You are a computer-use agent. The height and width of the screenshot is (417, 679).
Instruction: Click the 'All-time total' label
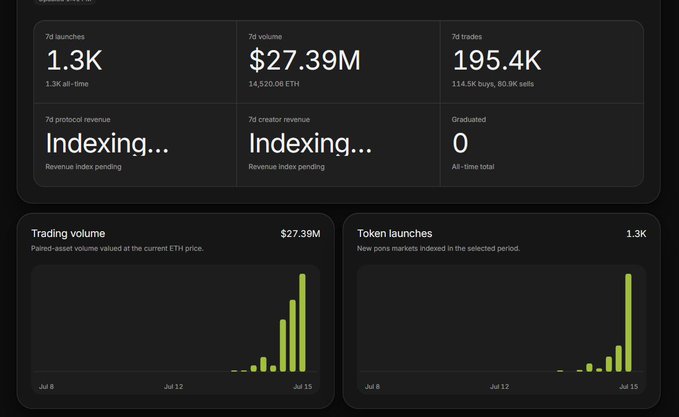point(473,167)
